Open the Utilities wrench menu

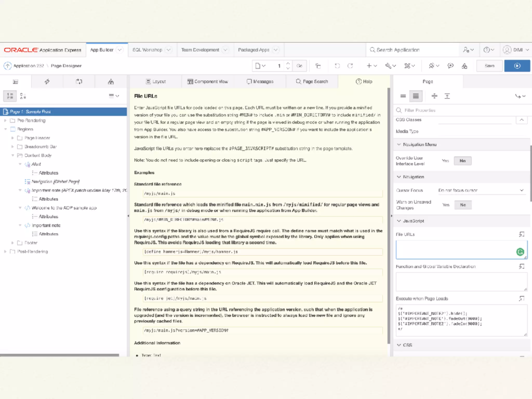pyautogui.click(x=390, y=66)
